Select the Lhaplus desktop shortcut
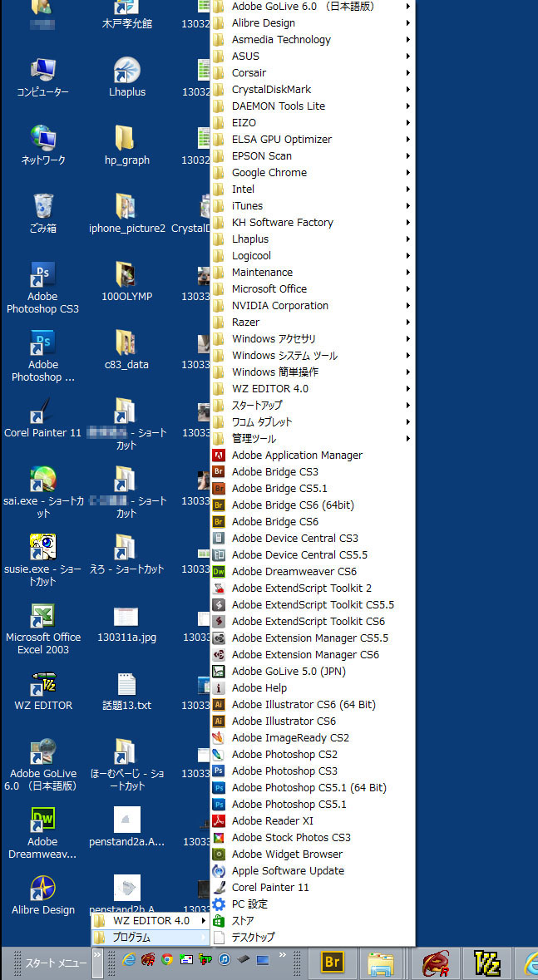 [127, 76]
